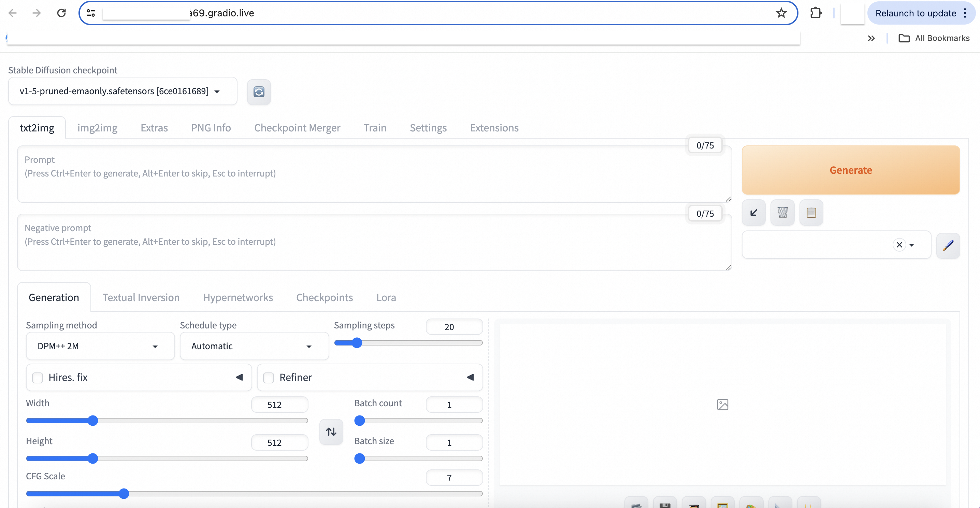Open the PNG Info tab
Image resolution: width=980 pixels, height=508 pixels.
pyautogui.click(x=211, y=128)
